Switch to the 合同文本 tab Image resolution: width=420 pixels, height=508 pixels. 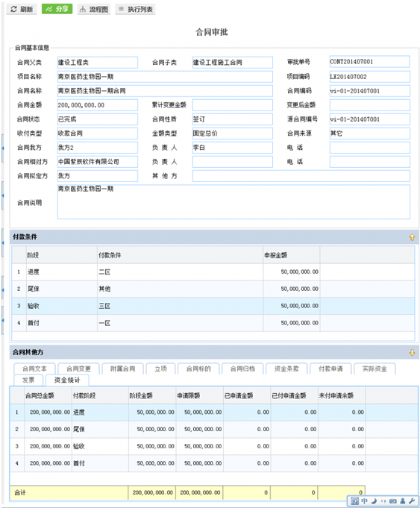34,369
